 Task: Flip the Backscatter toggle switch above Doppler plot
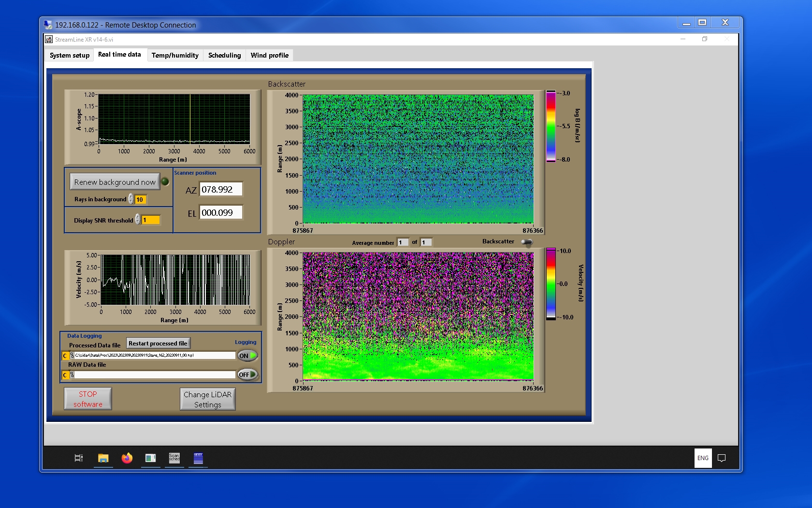pos(527,242)
